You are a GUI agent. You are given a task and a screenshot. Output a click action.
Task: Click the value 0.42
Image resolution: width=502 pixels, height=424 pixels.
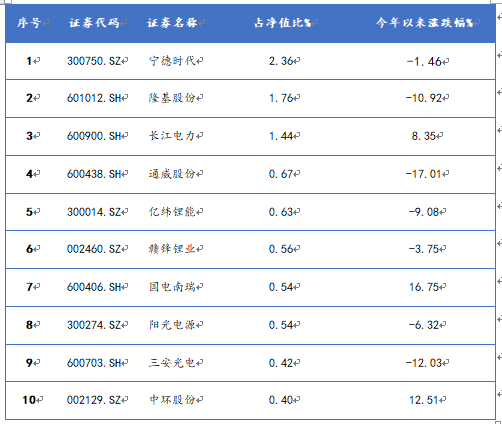(x=281, y=363)
